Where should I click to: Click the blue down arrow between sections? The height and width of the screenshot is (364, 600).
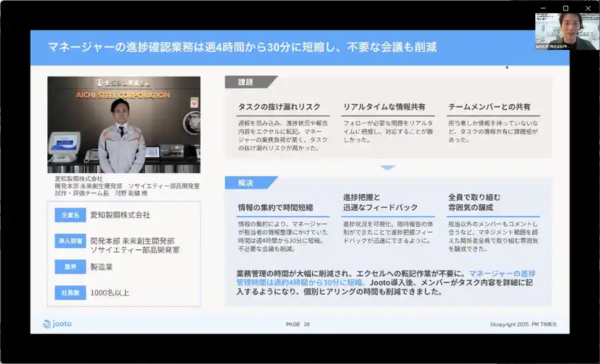coord(387,168)
